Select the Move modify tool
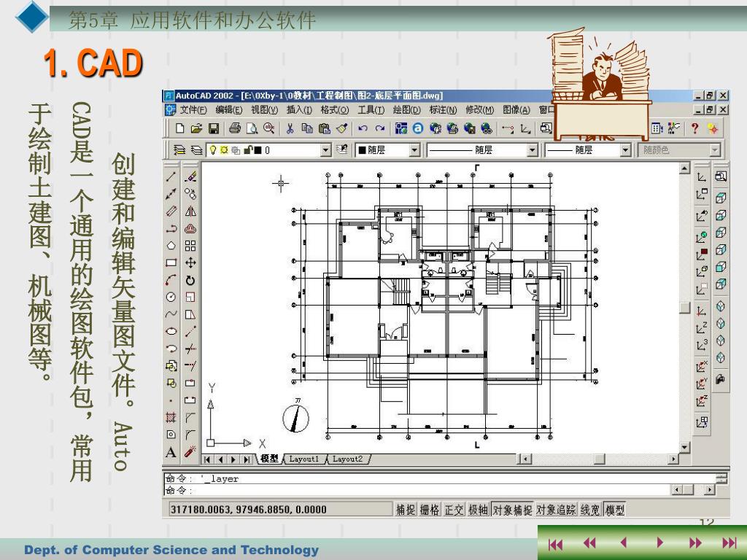This screenshot has width=747, height=560. point(190,262)
